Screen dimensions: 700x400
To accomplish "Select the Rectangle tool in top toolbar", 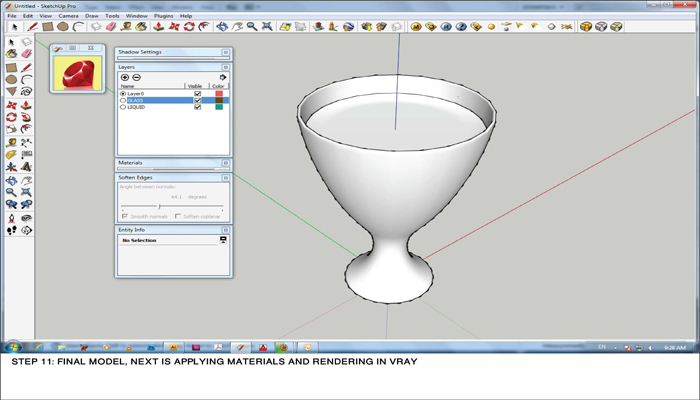I will pos(48,27).
